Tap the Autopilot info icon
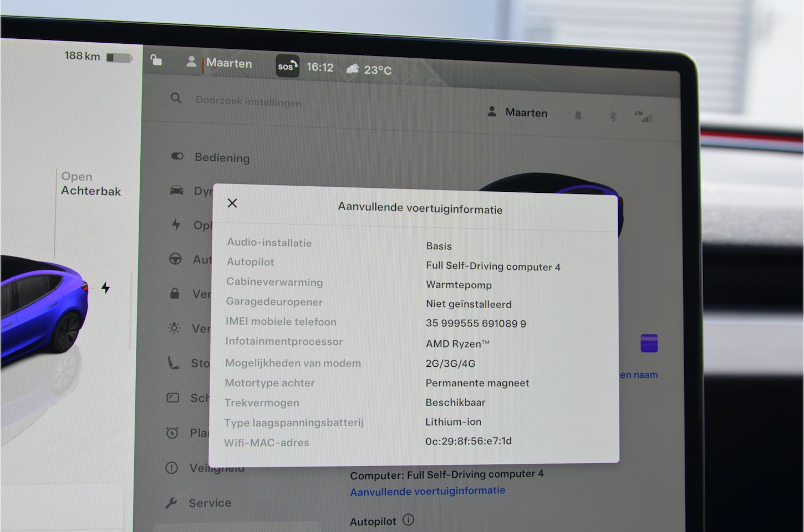Viewport: 804px width, 532px height. (x=409, y=520)
